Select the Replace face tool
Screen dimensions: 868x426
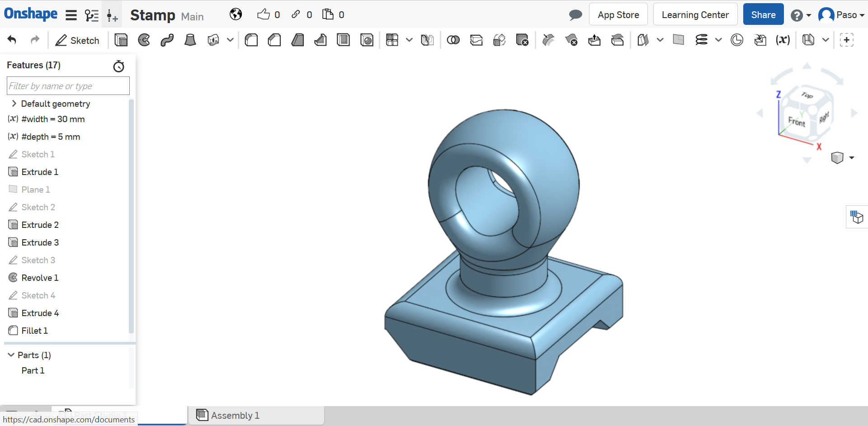click(618, 40)
